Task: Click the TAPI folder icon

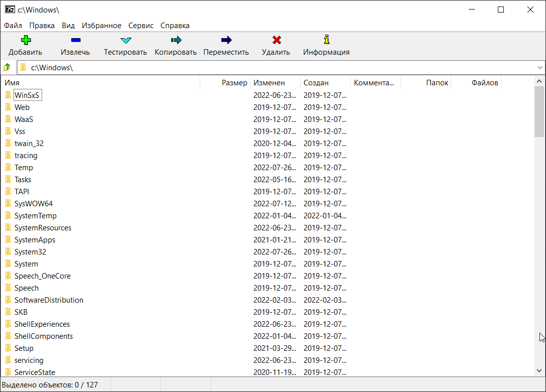Action: [9, 191]
